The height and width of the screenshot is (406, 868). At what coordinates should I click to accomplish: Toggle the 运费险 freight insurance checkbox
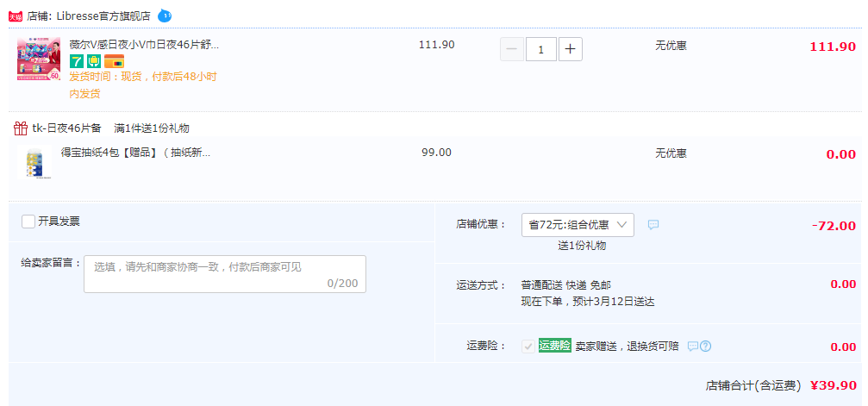(x=528, y=347)
